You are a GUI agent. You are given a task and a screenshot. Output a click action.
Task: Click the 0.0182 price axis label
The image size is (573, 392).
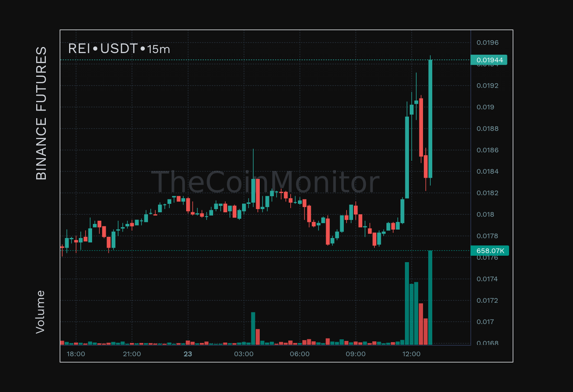coord(487,193)
